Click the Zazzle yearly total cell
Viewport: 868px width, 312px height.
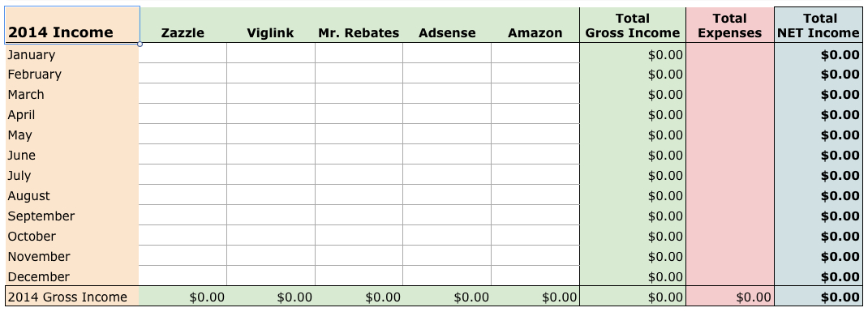point(183,297)
